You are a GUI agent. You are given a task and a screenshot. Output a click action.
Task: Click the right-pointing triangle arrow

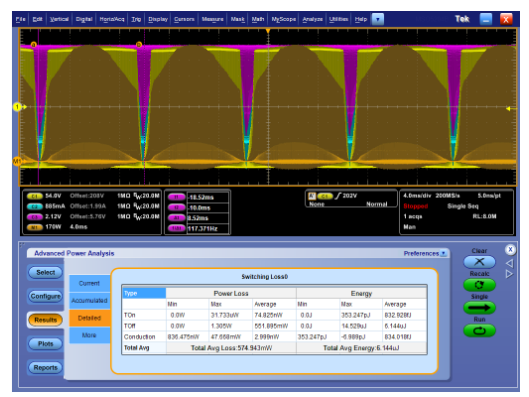pyautogui.click(x=509, y=274)
